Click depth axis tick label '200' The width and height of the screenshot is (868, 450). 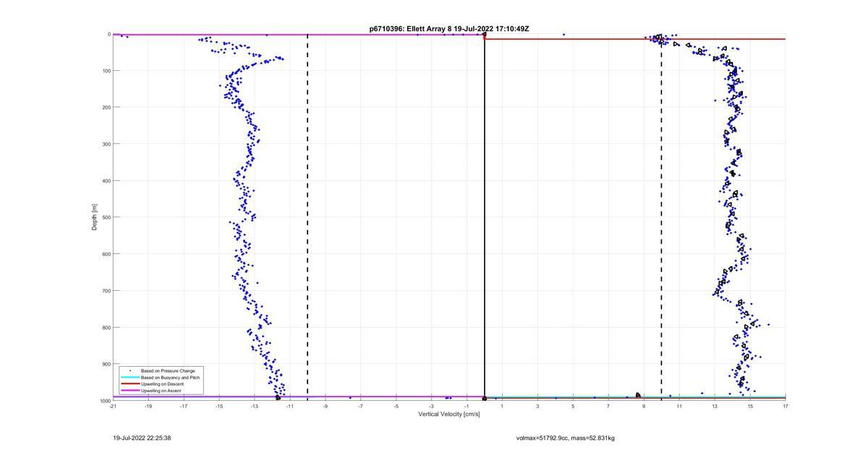click(x=106, y=107)
